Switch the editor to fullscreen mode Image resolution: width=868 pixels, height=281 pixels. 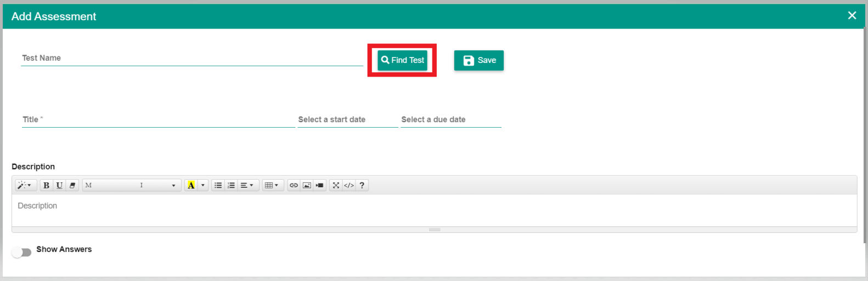tap(336, 185)
